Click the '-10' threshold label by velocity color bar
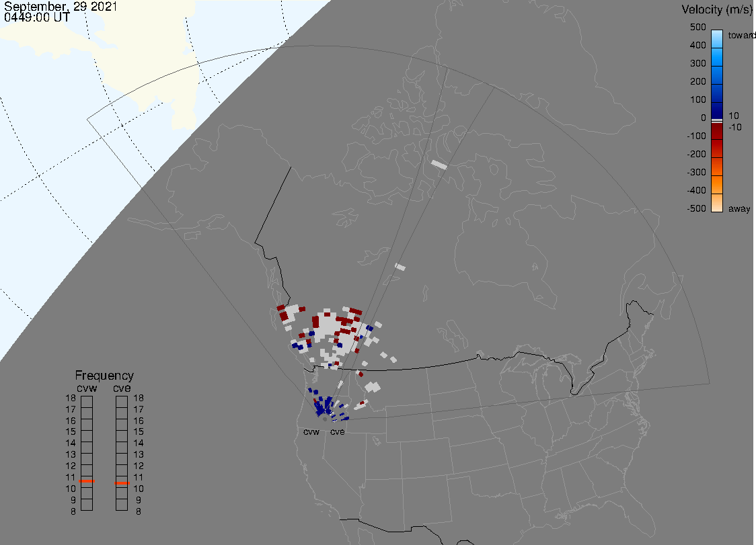The height and width of the screenshot is (545, 756). tap(734, 127)
